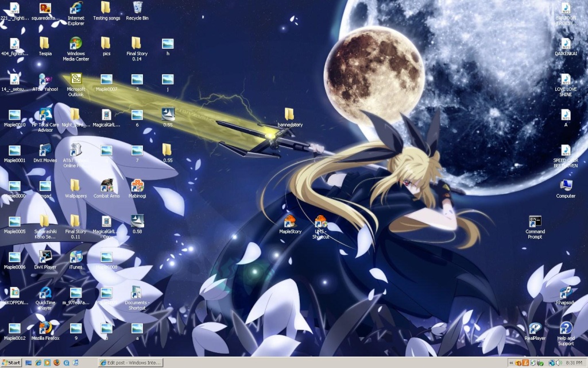Screen dimensions: 588x368
Task: Select the 0.58 file icon
Action: click(137, 225)
